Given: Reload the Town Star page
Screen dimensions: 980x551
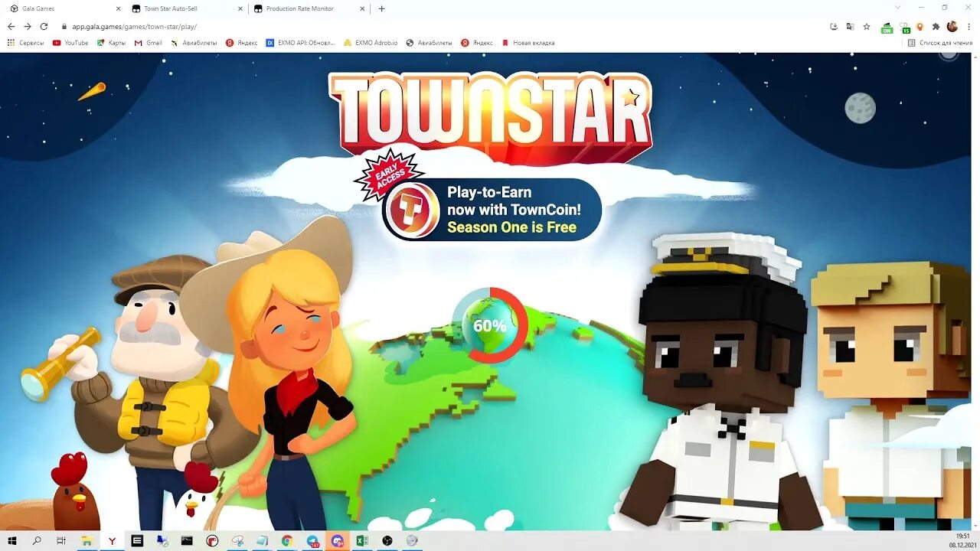Looking at the screenshot, I should [x=44, y=26].
